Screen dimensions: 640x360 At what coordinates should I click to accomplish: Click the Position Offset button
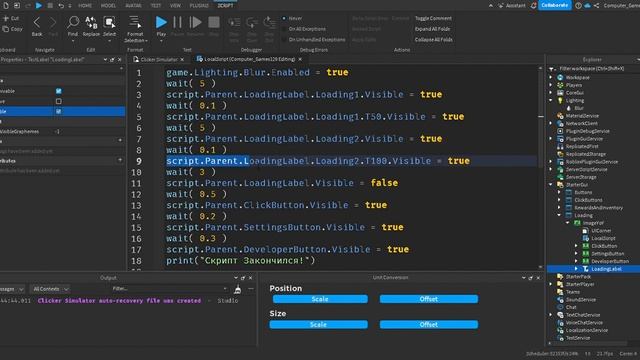[x=429, y=299]
